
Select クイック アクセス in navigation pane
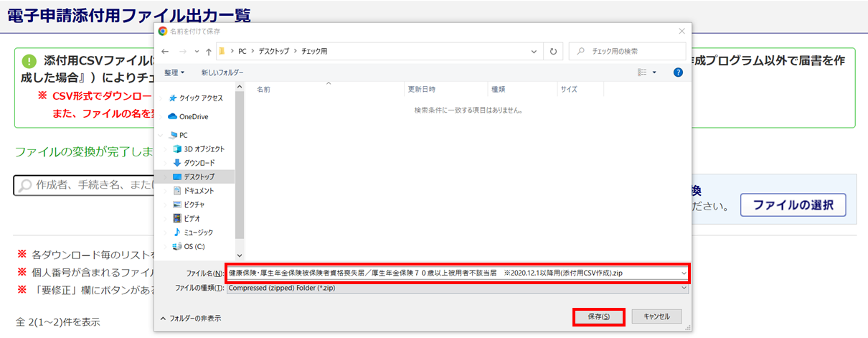tap(196, 98)
